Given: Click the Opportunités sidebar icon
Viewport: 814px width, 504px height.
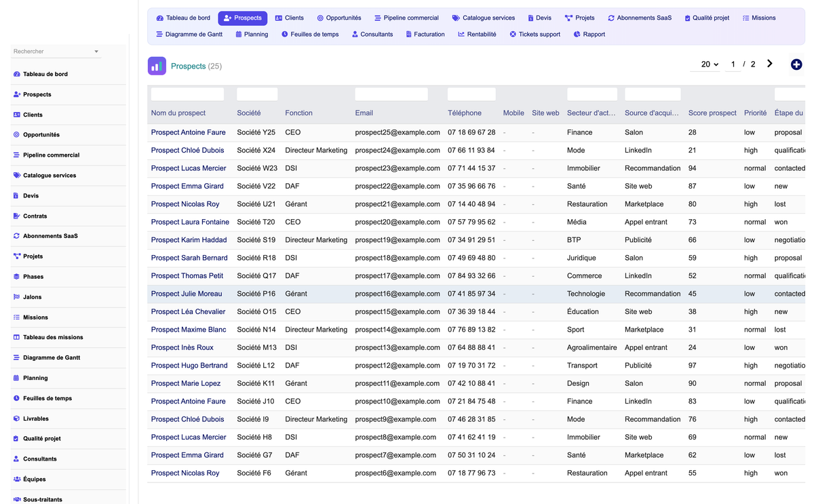Looking at the screenshot, I should point(17,135).
